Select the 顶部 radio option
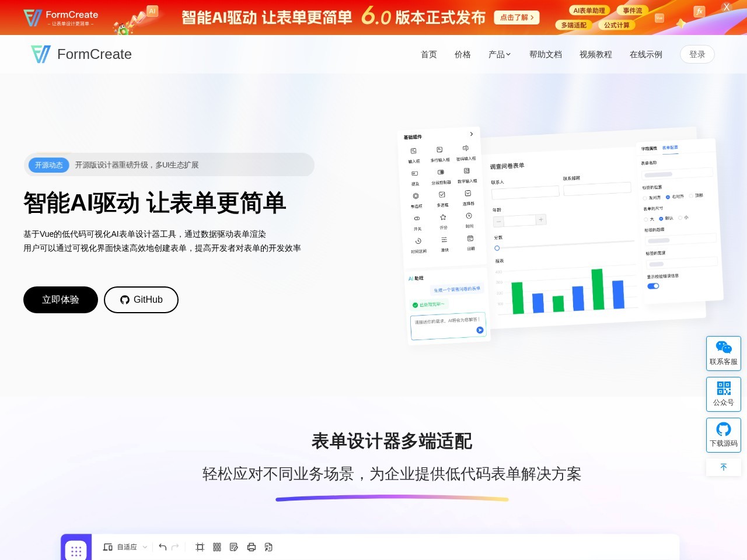Screen dimensions: 747x560 tap(696, 196)
